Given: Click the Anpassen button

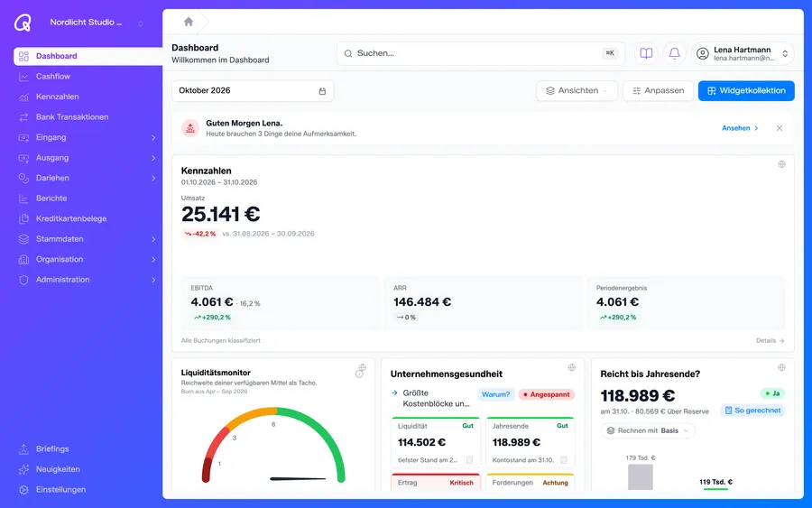Looking at the screenshot, I should [659, 90].
